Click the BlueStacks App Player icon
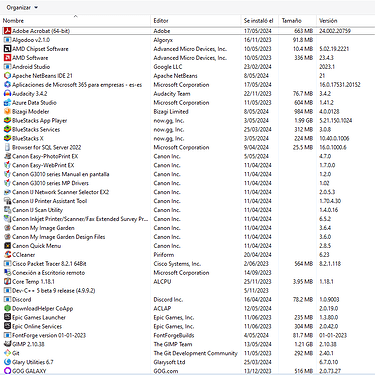 (7, 120)
